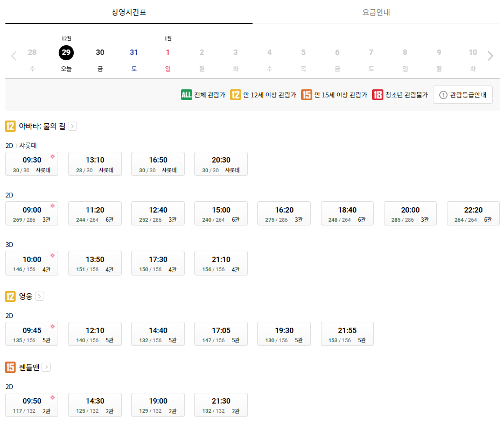This screenshot has width=504, height=424.
Task: Expand details for 아바타: 물의 길
Action: click(x=72, y=125)
